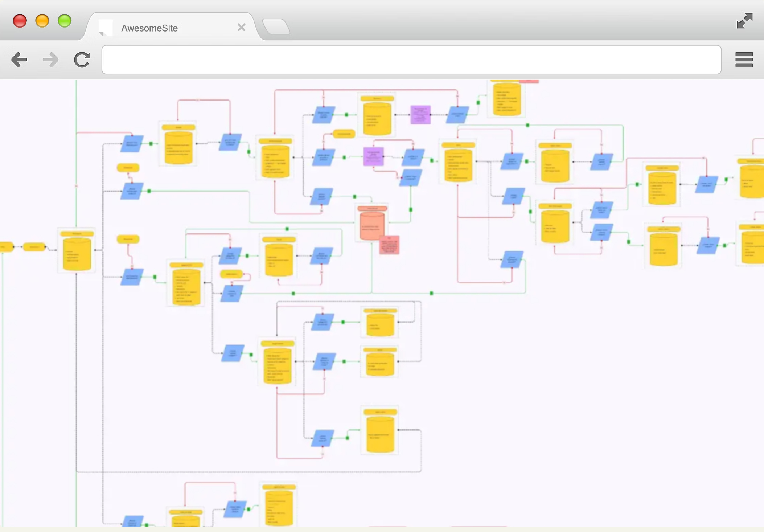This screenshot has height=532, width=764.
Task: Click the green macOS zoom window button
Action: [x=65, y=21]
